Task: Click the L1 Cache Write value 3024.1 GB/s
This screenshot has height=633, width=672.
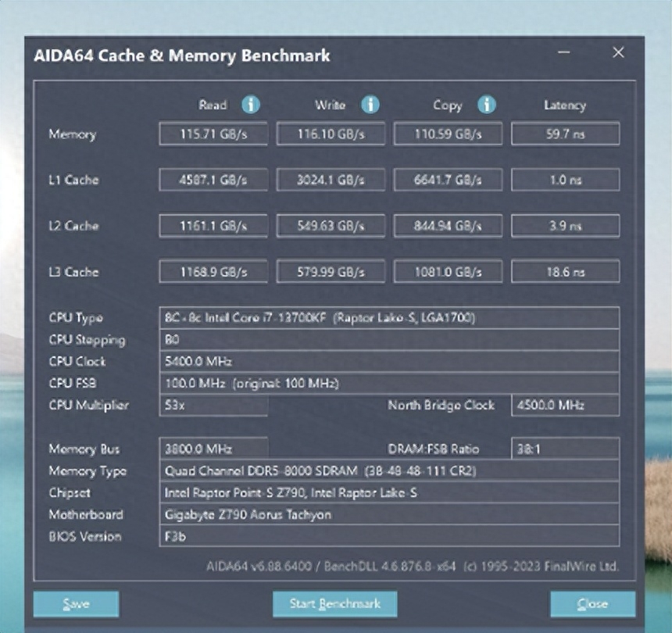Action: (x=331, y=180)
